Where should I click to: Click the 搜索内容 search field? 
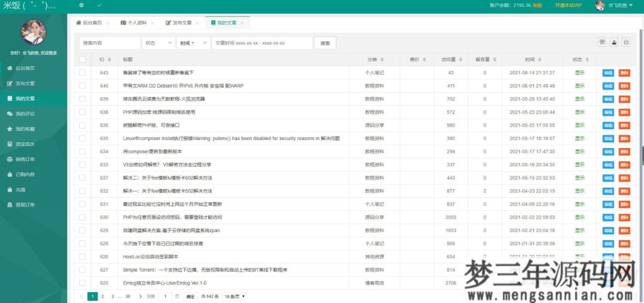(109, 43)
